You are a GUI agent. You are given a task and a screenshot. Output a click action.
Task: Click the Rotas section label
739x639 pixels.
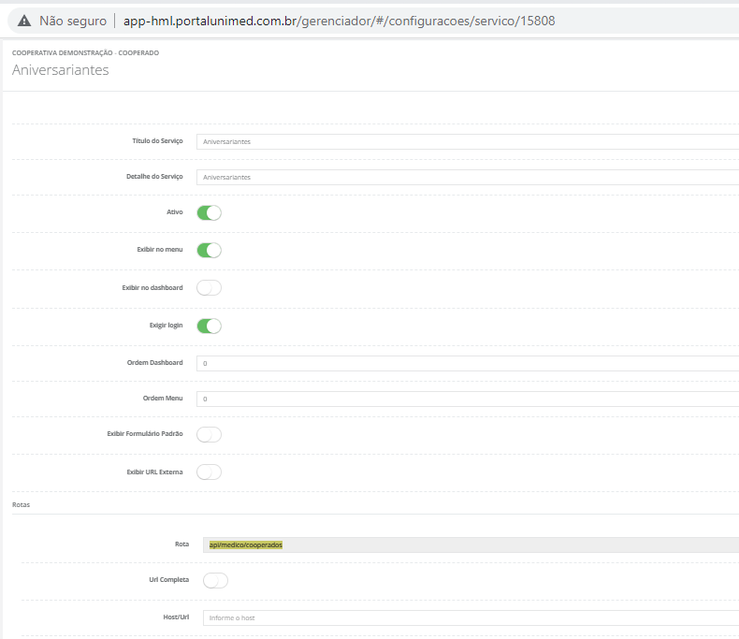tap(21, 505)
